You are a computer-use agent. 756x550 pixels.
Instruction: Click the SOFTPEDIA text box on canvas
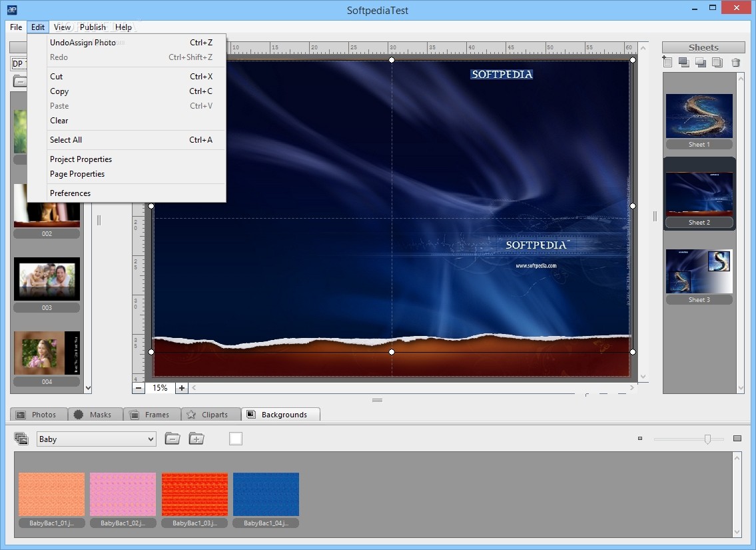502,74
